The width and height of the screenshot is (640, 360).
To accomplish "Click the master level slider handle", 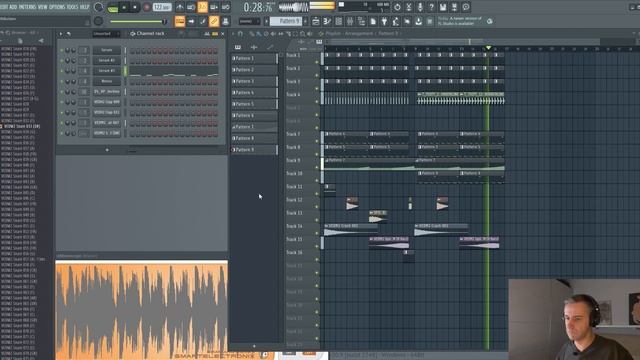I will pyautogui.click(x=164, y=21).
